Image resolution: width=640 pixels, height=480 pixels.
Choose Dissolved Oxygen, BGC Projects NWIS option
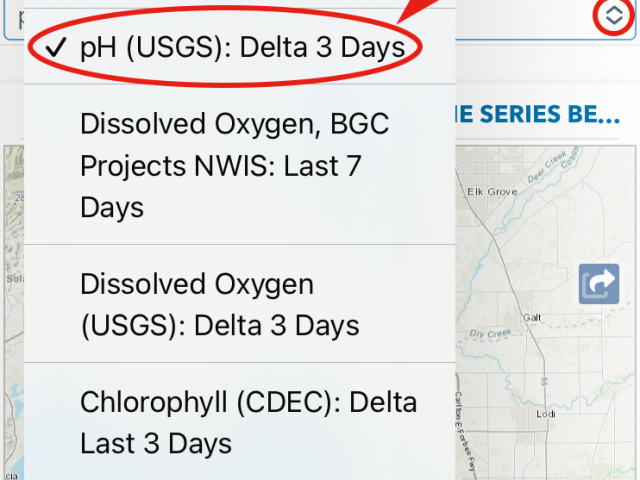pos(240,165)
